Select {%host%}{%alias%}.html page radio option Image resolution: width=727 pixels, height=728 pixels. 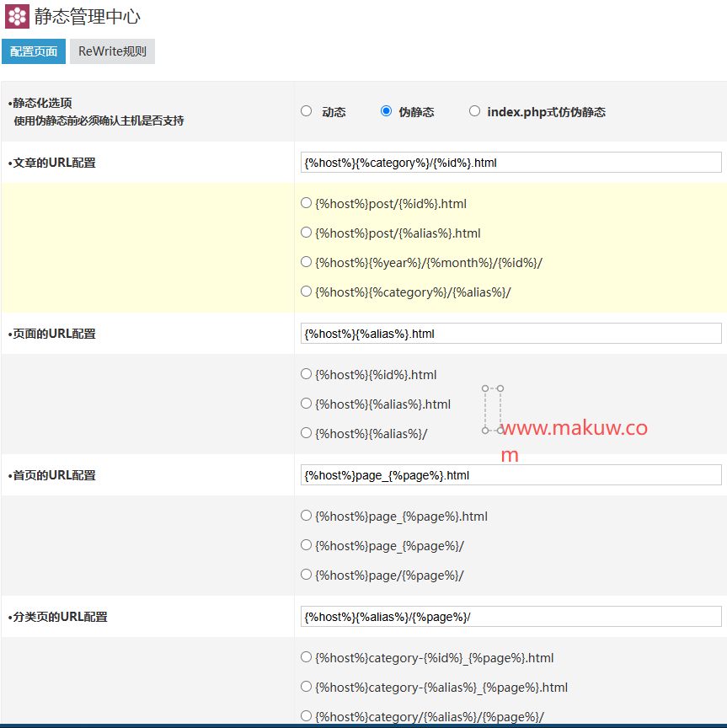click(x=306, y=404)
